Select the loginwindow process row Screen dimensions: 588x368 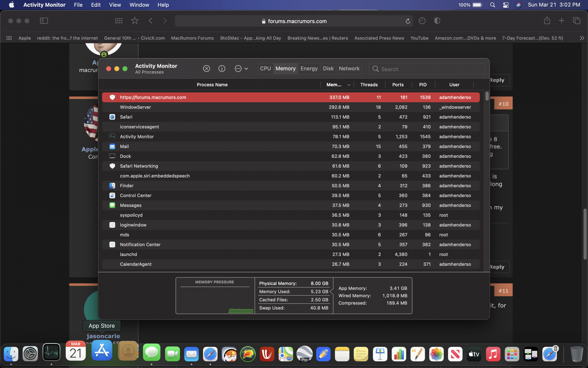coord(291,225)
